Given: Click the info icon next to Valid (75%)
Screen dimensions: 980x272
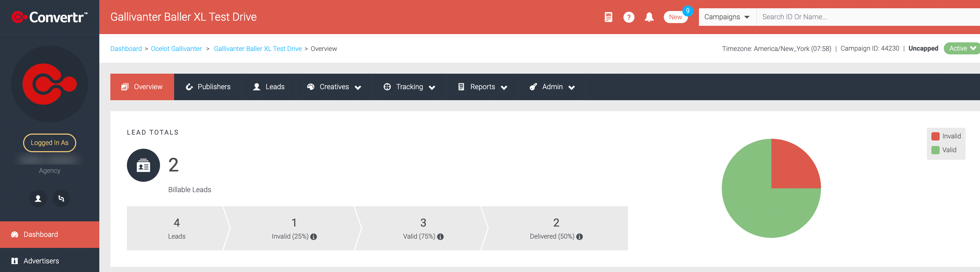Looking at the screenshot, I should pos(440,237).
